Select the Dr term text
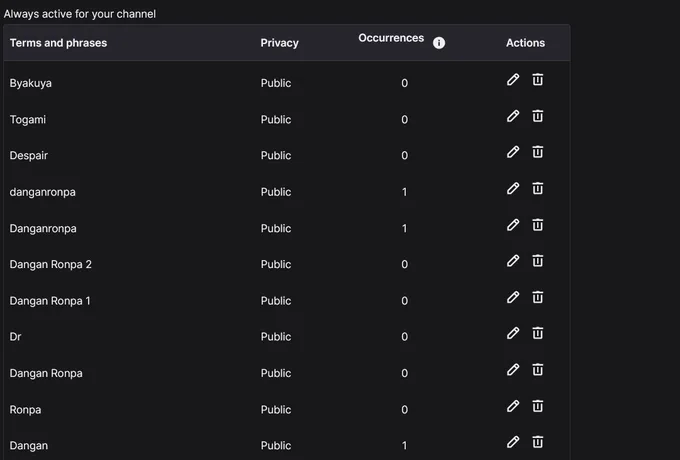 (15, 337)
